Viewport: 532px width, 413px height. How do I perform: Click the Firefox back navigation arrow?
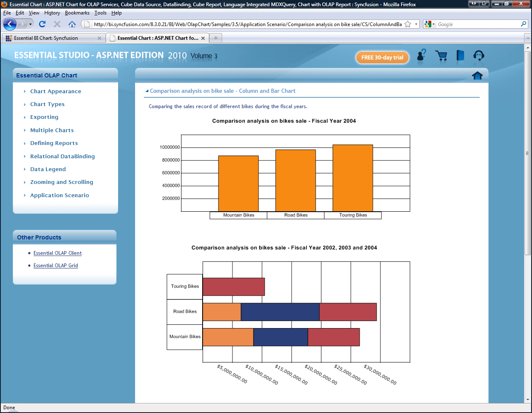click(x=10, y=24)
